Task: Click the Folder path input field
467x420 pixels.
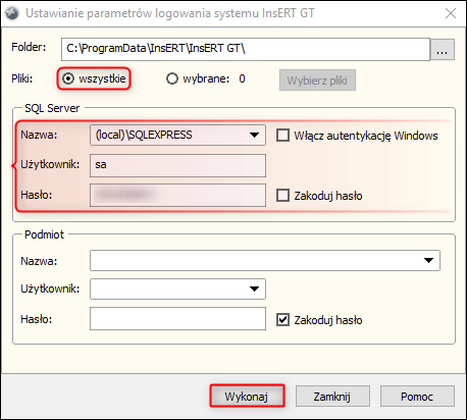Action: [245, 49]
